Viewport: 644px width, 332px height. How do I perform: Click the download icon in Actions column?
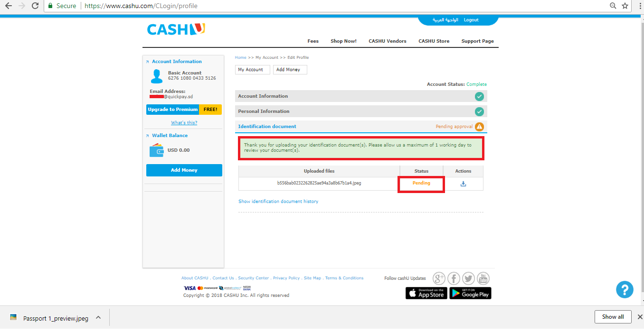[463, 184]
